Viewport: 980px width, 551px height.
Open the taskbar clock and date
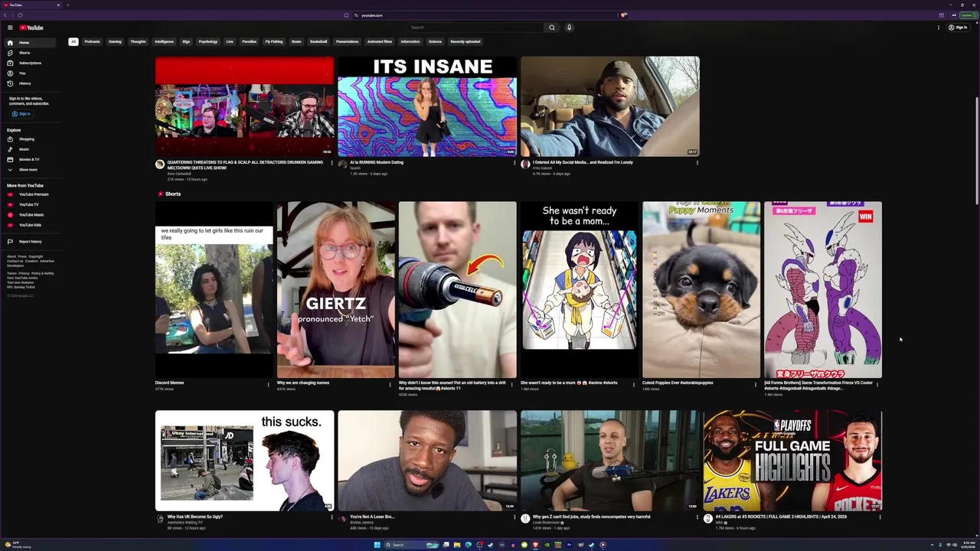pyautogui.click(x=969, y=544)
